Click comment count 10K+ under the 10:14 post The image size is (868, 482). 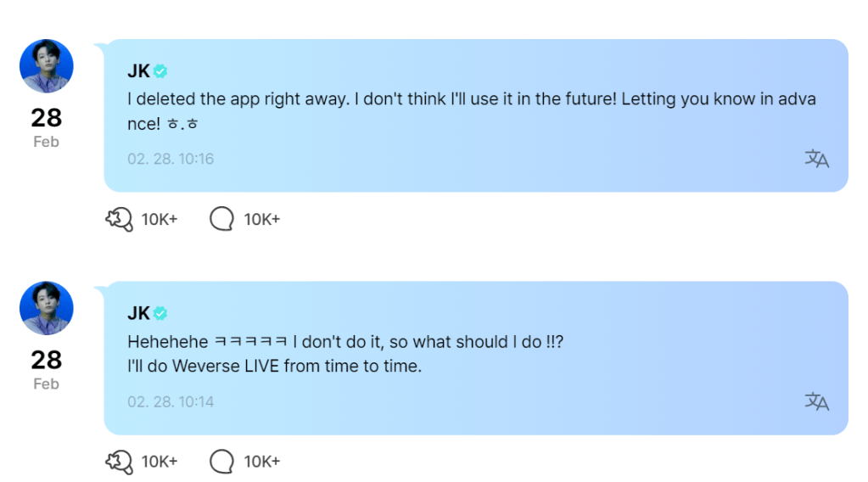click(x=262, y=462)
